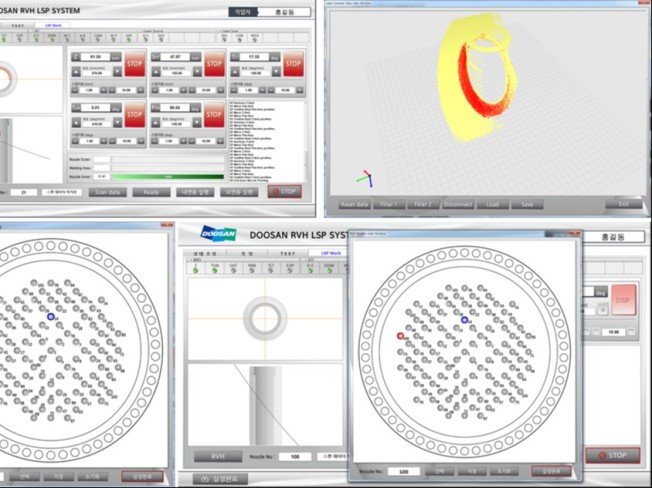The width and height of the screenshot is (652, 488).
Task: Click Reset data in 3D viewer
Action: pyautogui.click(x=355, y=204)
